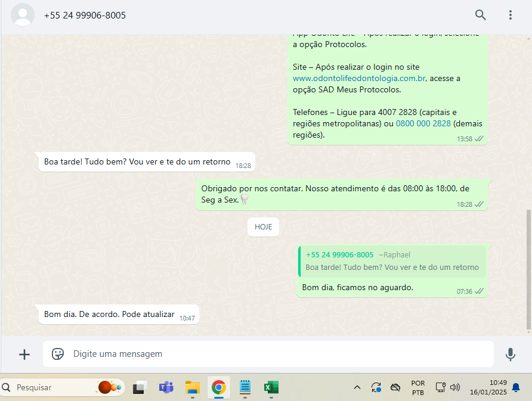The image size is (532, 401).
Task: Select the 18:28 message 'Boa tarde! Tudo bem?'
Action: coord(147,162)
